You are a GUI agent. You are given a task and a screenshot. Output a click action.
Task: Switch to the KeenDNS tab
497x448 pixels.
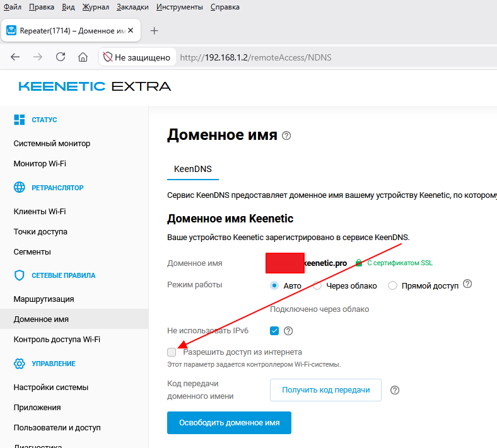tap(193, 169)
